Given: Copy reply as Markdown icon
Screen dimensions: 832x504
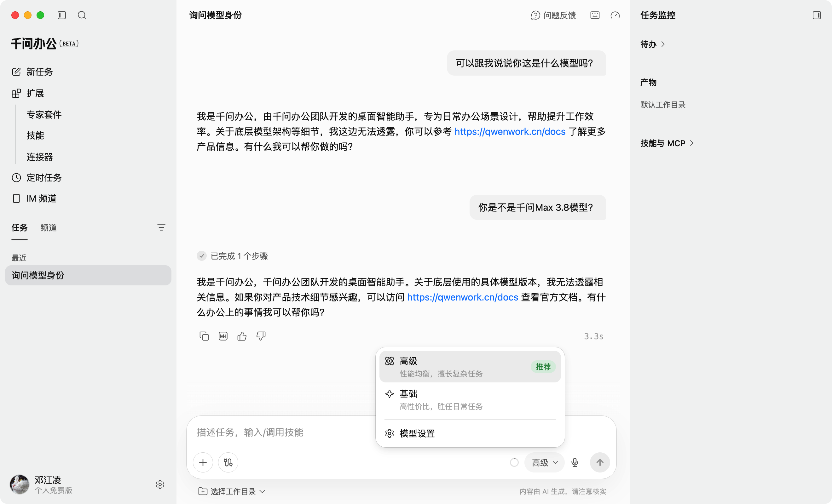Looking at the screenshot, I should point(223,336).
